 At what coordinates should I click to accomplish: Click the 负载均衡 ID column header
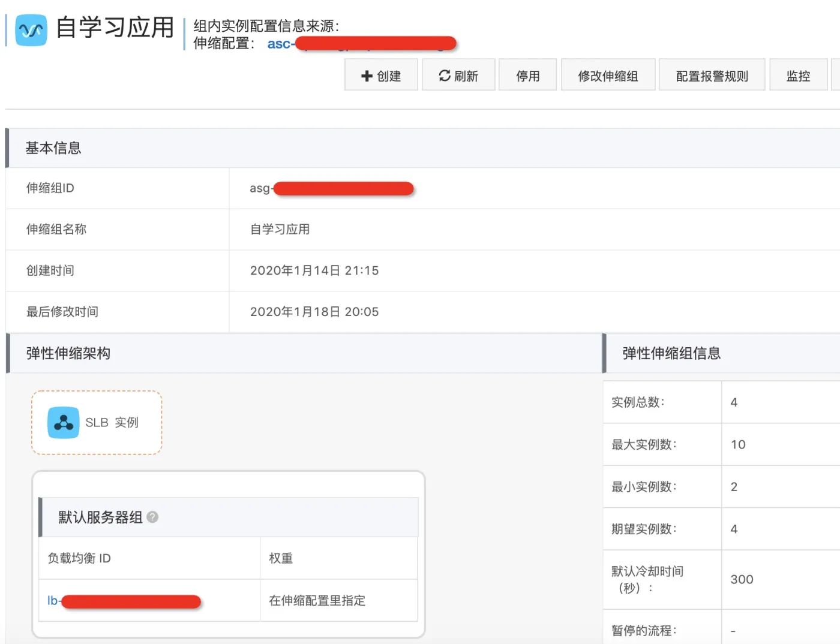(x=79, y=558)
